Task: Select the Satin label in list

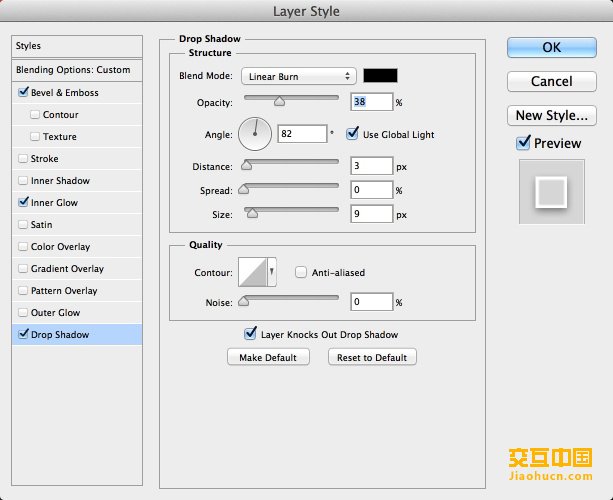Action: 41,225
